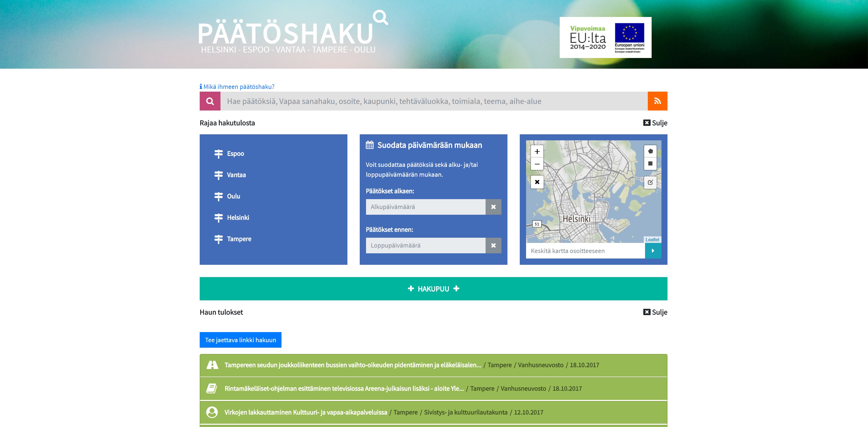Open the orange RSS feed button
Viewport: 868px width, 427px height.
657,101
